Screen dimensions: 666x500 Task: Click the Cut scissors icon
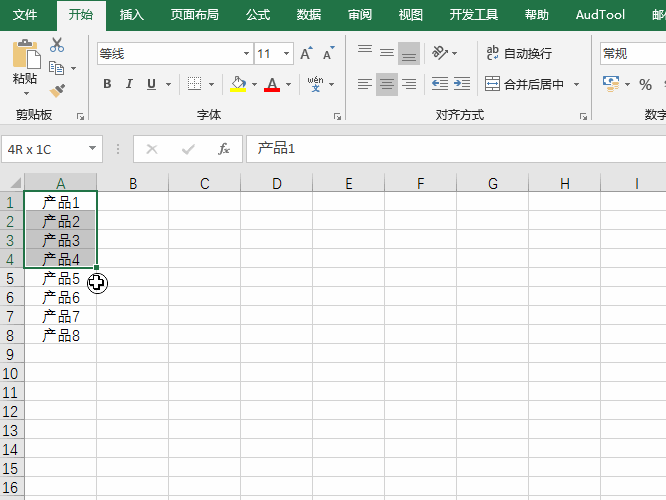pos(56,45)
